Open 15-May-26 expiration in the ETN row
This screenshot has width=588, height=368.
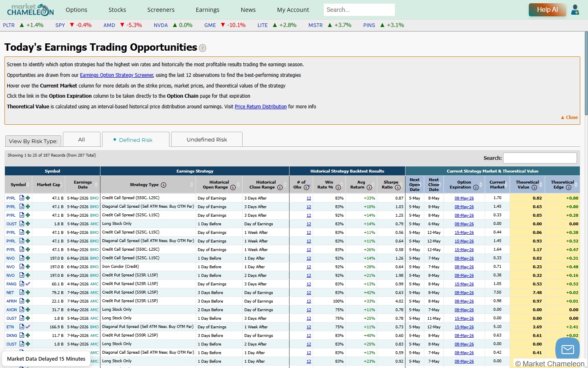click(x=464, y=327)
